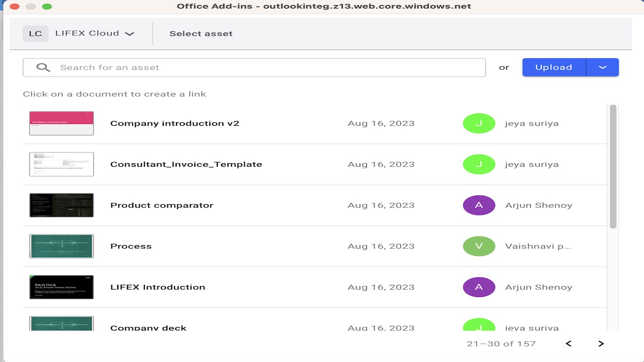The image size is (644, 362).
Task: Expand the LIFEX Cloud workspace dropdown
Action: point(130,33)
